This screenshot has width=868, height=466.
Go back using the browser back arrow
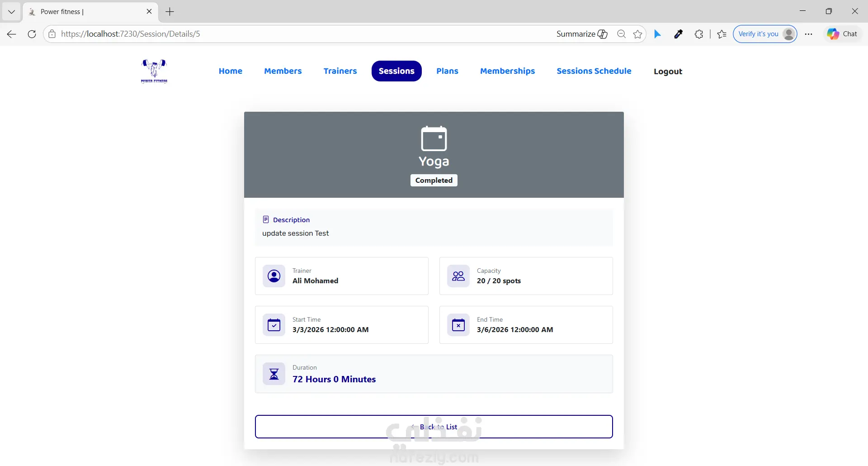(11, 34)
